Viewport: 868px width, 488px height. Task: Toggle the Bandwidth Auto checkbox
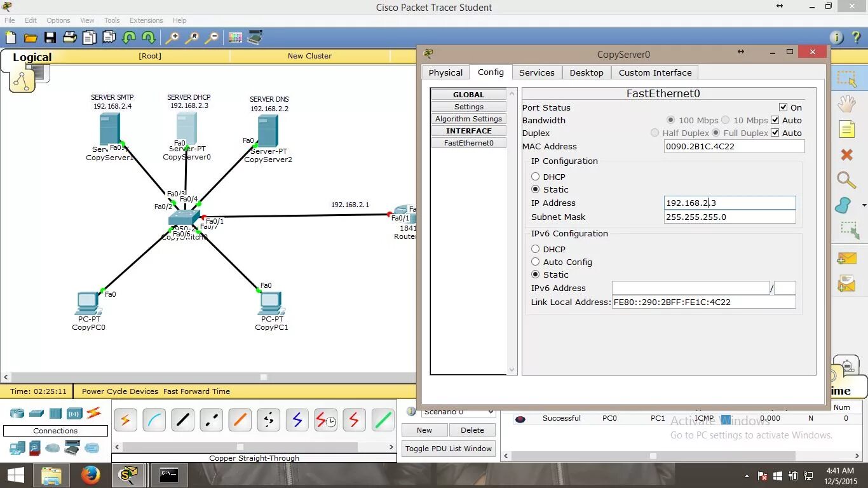775,120
